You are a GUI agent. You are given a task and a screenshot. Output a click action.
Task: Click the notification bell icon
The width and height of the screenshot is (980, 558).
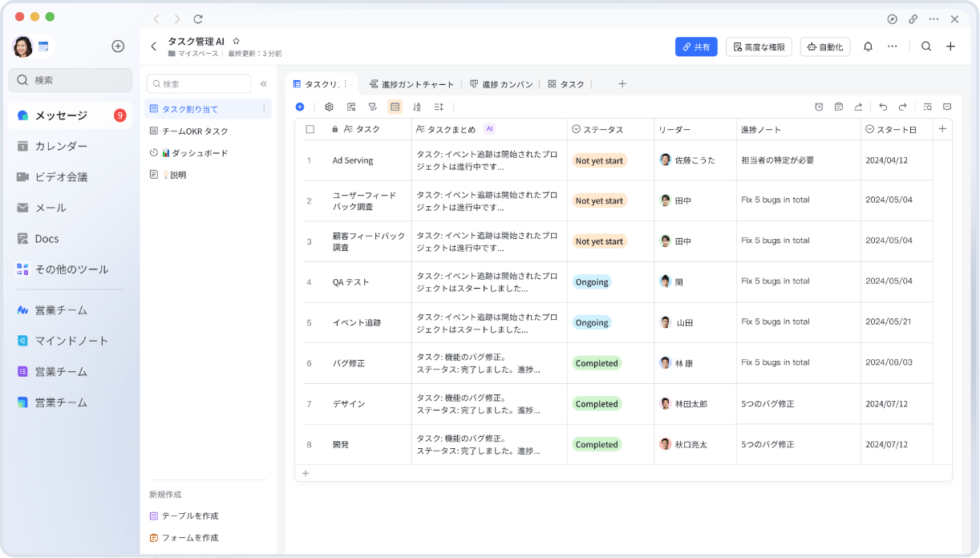coord(868,46)
